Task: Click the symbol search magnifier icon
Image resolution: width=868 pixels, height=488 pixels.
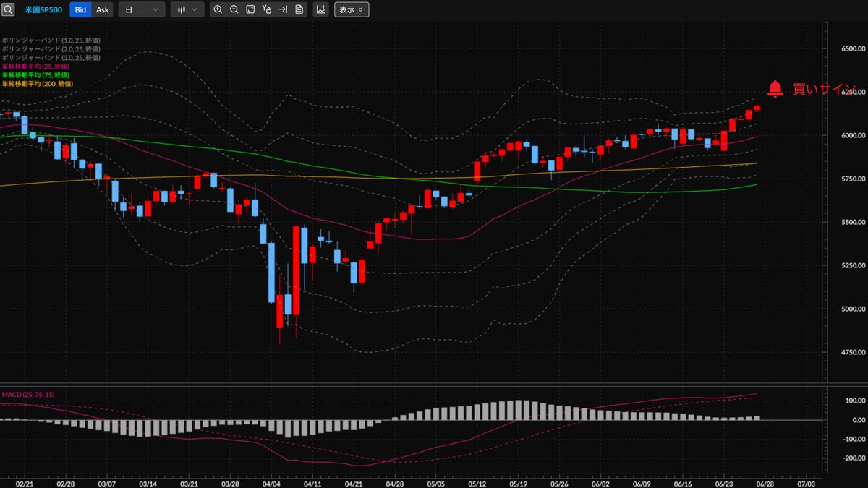Action: (x=8, y=9)
